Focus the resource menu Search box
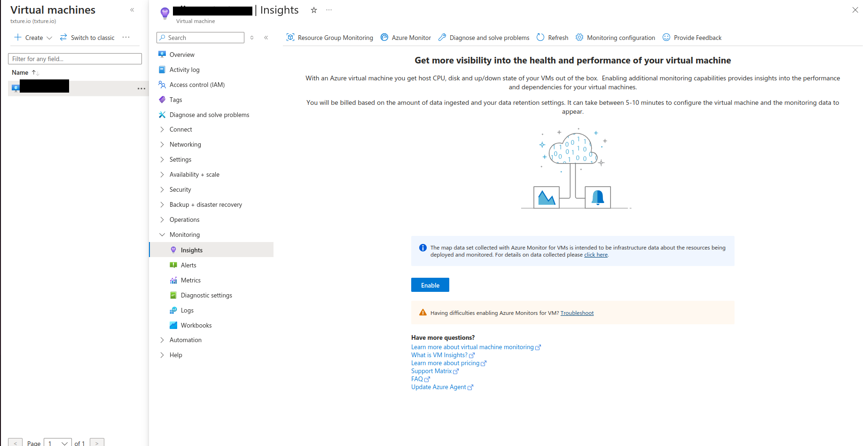Viewport: 868px width, 446px height. (200, 38)
